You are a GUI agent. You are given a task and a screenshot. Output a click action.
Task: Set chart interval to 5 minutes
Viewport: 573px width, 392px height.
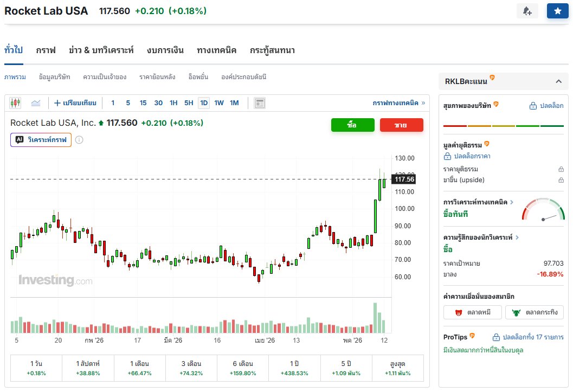pyautogui.click(x=128, y=103)
